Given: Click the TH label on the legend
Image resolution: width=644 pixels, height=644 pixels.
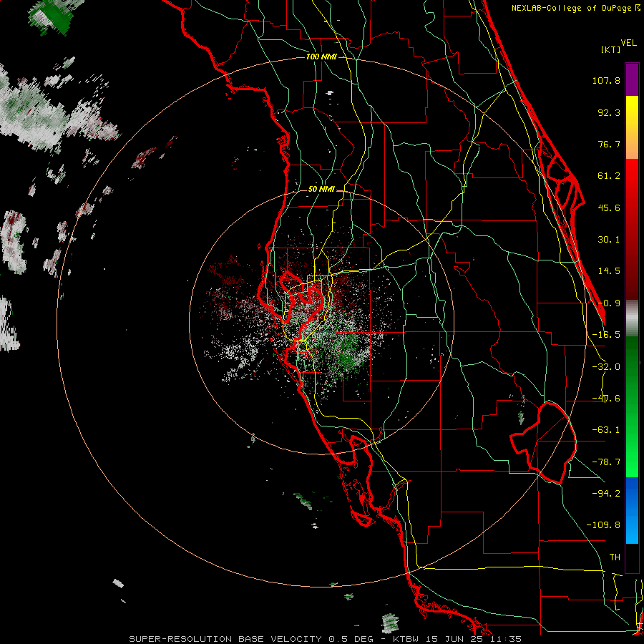Looking at the screenshot, I should click(x=615, y=557).
